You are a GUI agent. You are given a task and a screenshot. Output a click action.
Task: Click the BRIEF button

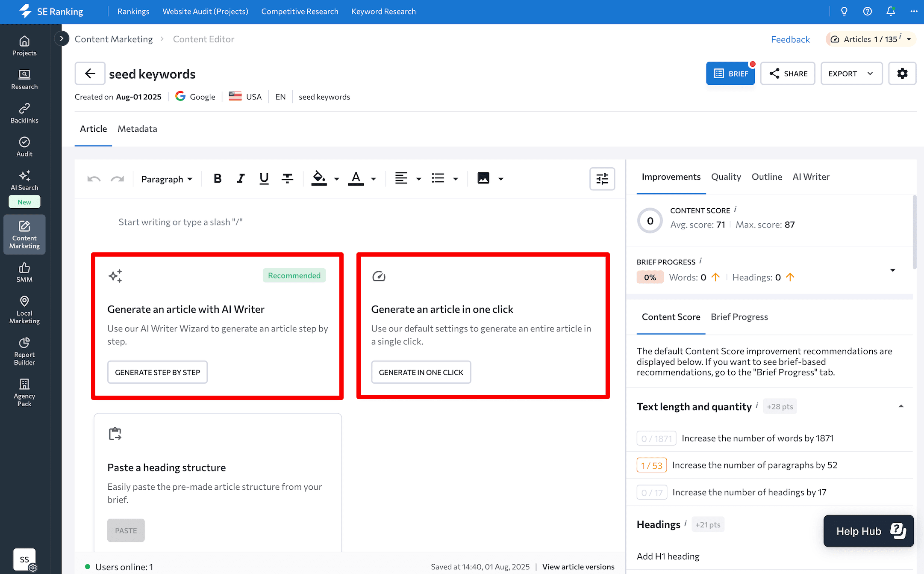[x=730, y=74]
